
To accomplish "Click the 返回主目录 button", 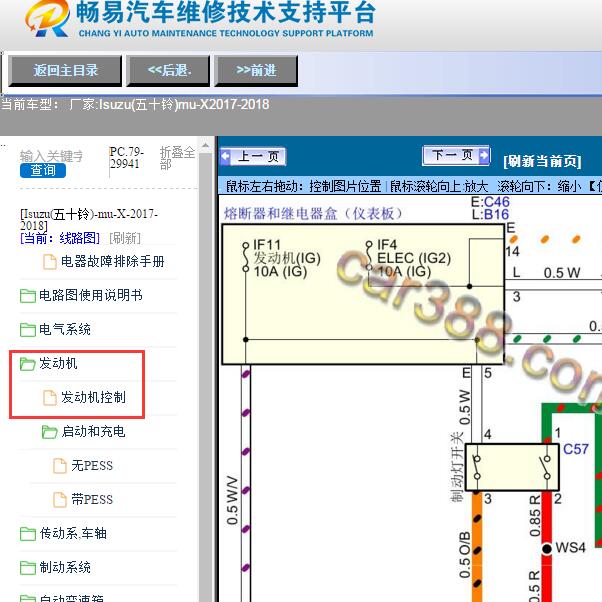I will (x=65, y=71).
